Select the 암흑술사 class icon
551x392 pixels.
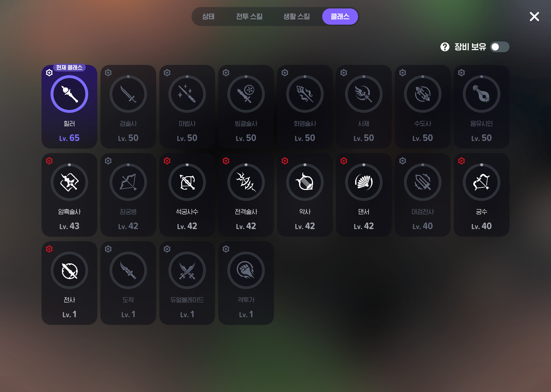(x=69, y=182)
